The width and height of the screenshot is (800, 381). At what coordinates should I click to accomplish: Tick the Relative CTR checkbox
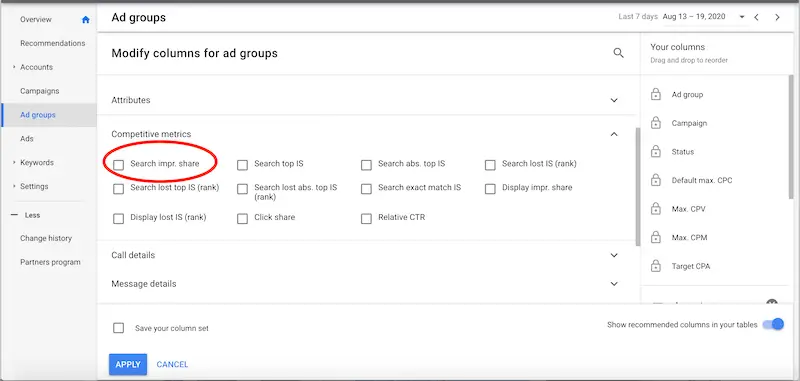coord(366,218)
